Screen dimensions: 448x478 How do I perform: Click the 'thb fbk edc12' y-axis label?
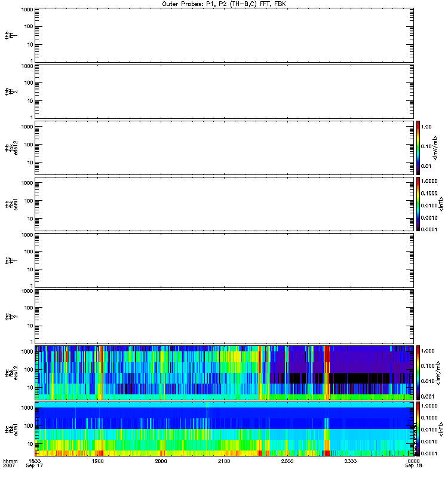(x=11, y=148)
